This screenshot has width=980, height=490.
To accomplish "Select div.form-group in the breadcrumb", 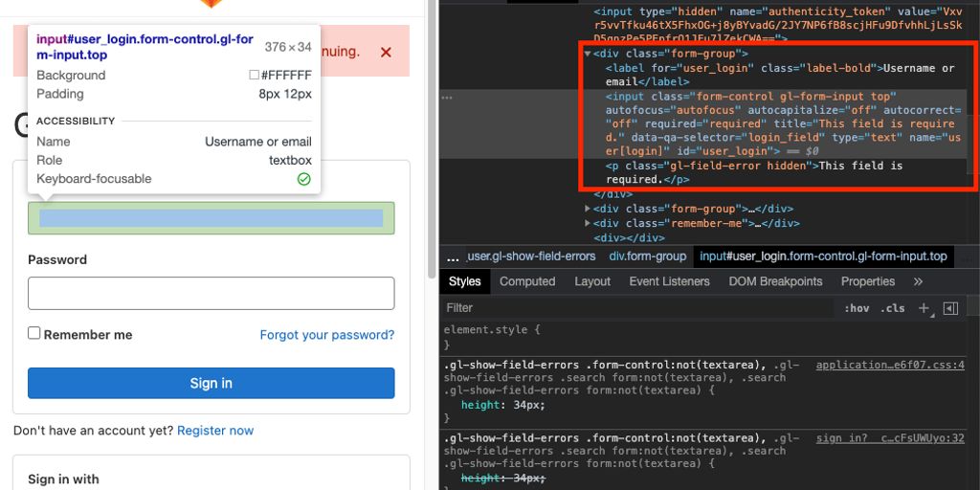I will coord(648,256).
